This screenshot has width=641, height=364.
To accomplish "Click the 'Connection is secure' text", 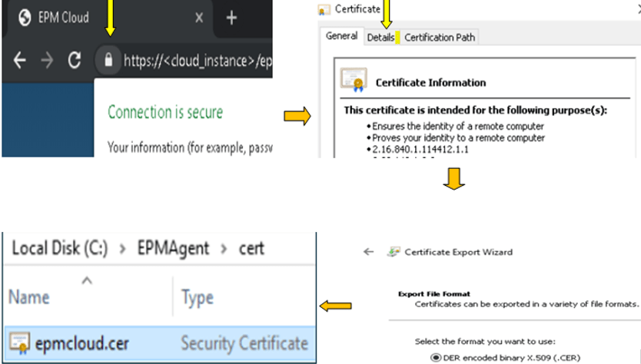I will pos(165,112).
